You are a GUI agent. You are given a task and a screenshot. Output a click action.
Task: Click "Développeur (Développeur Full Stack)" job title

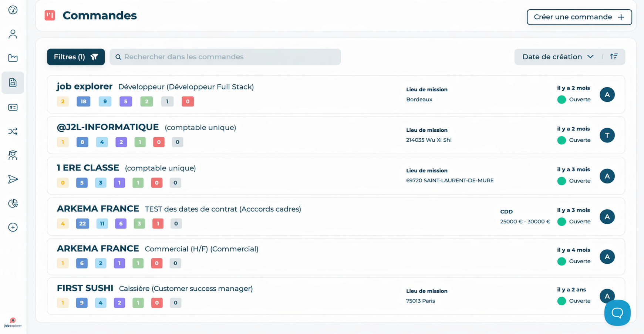click(186, 87)
